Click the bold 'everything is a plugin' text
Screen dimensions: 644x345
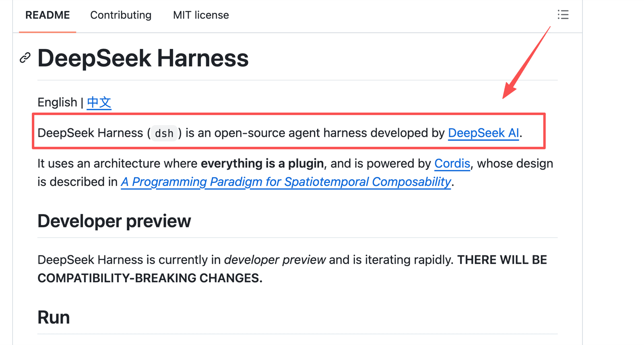click(x=262, y=163)
